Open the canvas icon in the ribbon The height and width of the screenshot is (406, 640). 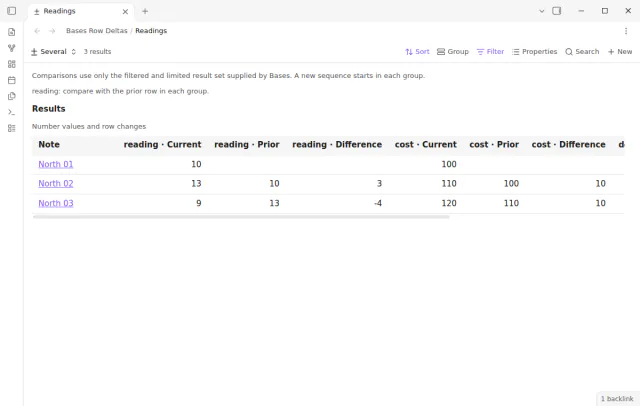coord(11,64)
